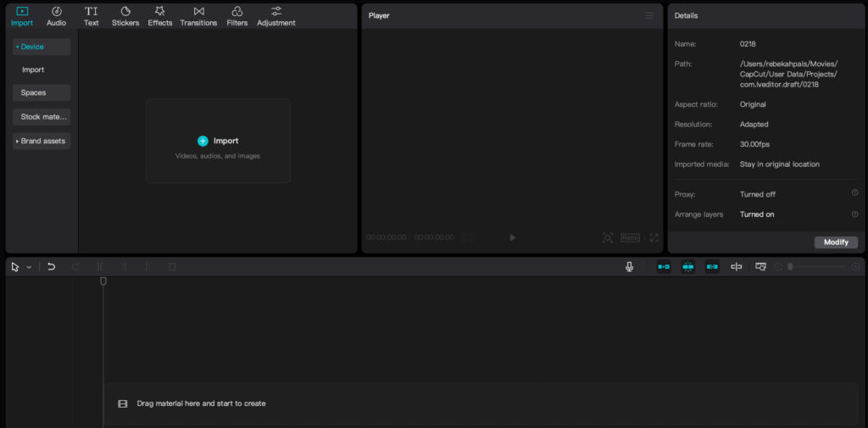Click the project name '0218' value

click(748, 44)
